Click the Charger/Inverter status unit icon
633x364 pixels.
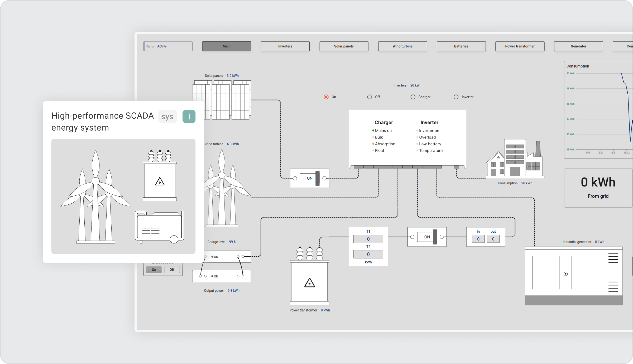coord(407,138)
